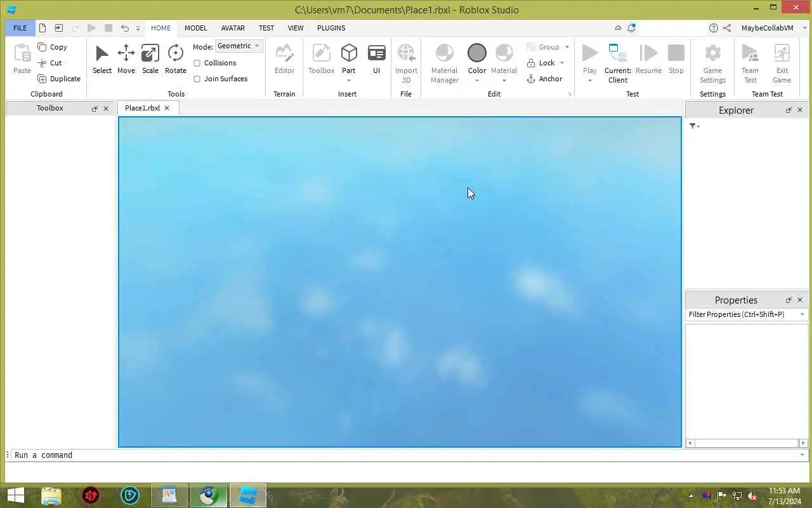Click Roblox Studio icon in the taskbar

247,495
